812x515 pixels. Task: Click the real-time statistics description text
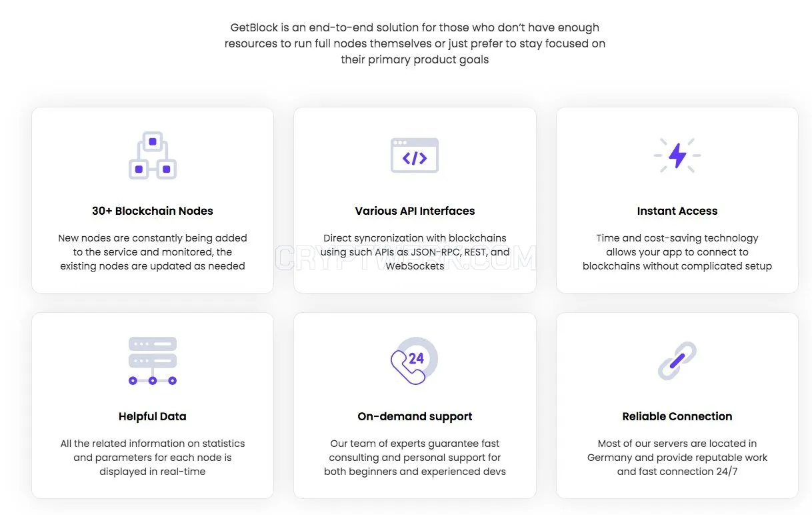(153, 458)
